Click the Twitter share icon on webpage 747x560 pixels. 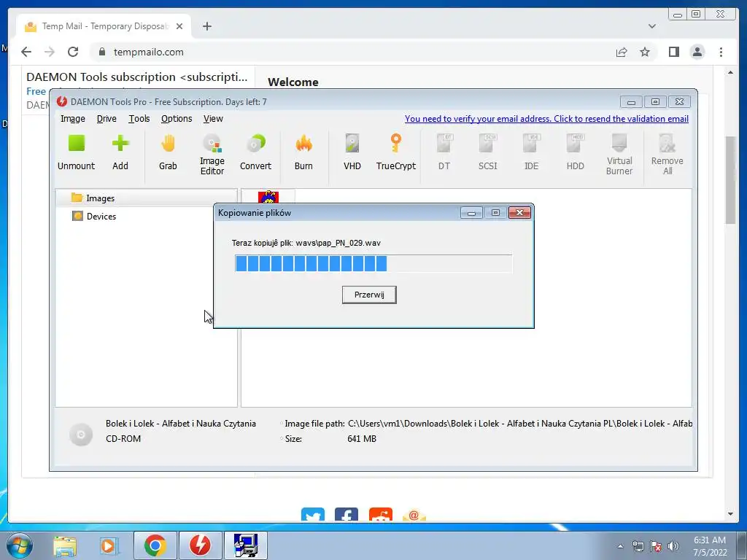313,514
